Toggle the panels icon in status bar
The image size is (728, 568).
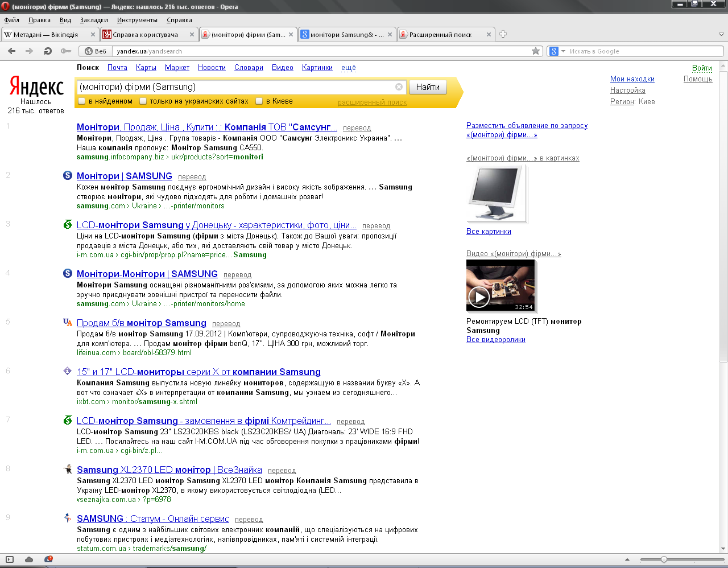[x=10, y=559]
